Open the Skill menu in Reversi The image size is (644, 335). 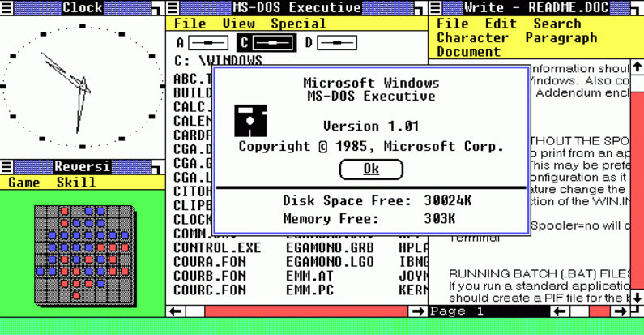[76, 183]
